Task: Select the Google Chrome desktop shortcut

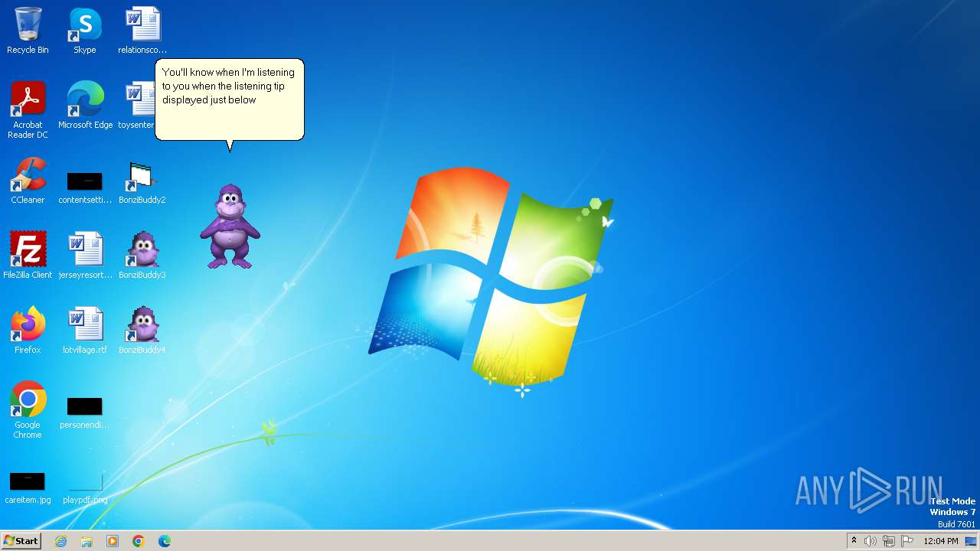Action: 28,410
